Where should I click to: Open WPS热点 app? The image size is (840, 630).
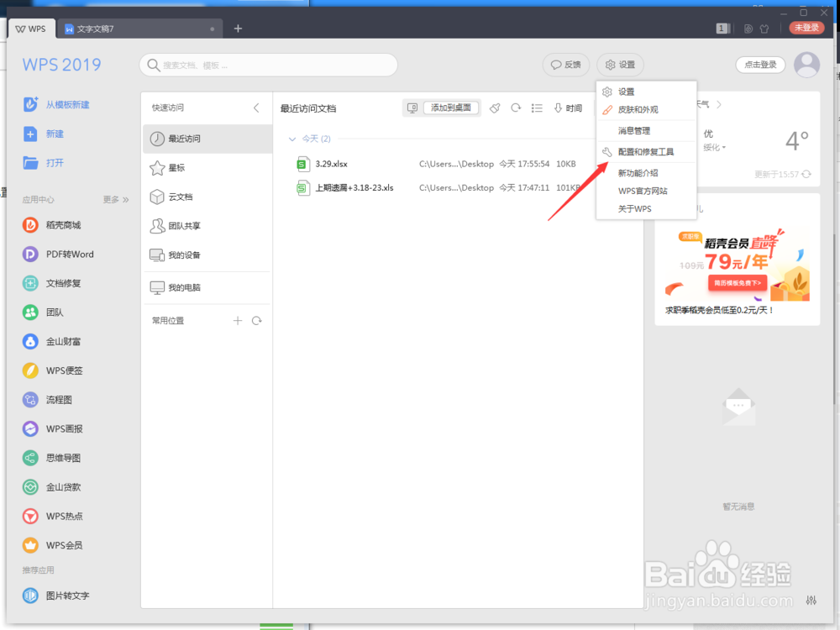[52, 516]
